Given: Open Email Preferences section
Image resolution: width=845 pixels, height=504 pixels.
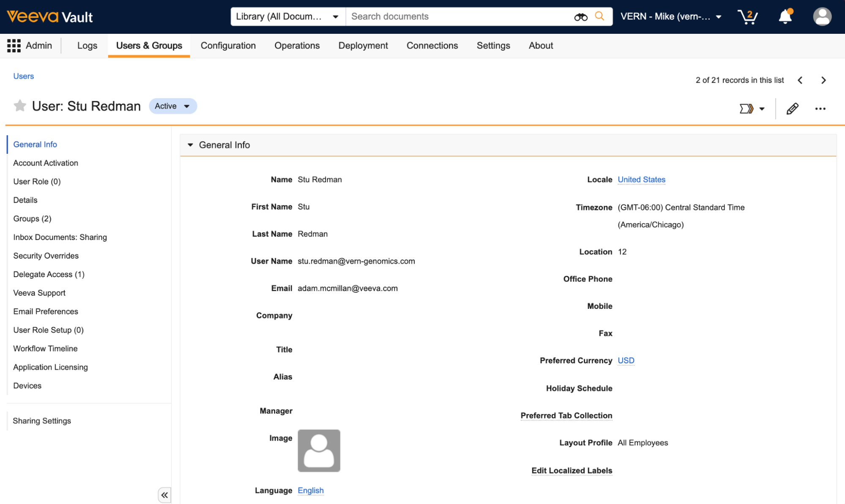Looking at the screenshot, I should (46, 312).
